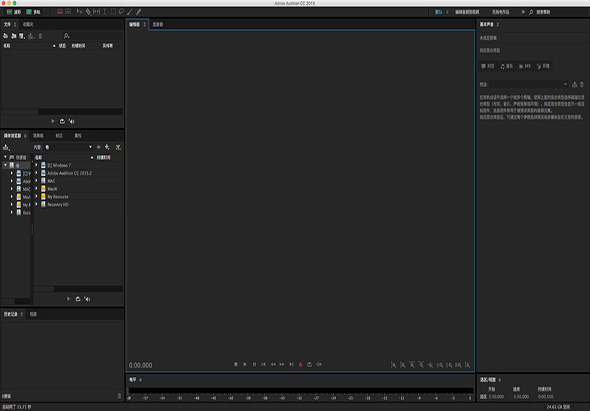Open the 属性 Properties tab

coord(78,135)
